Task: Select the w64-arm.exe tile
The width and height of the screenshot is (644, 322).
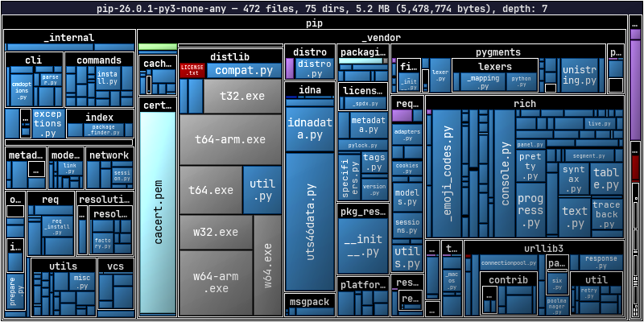Action: [x=216, y=283]
